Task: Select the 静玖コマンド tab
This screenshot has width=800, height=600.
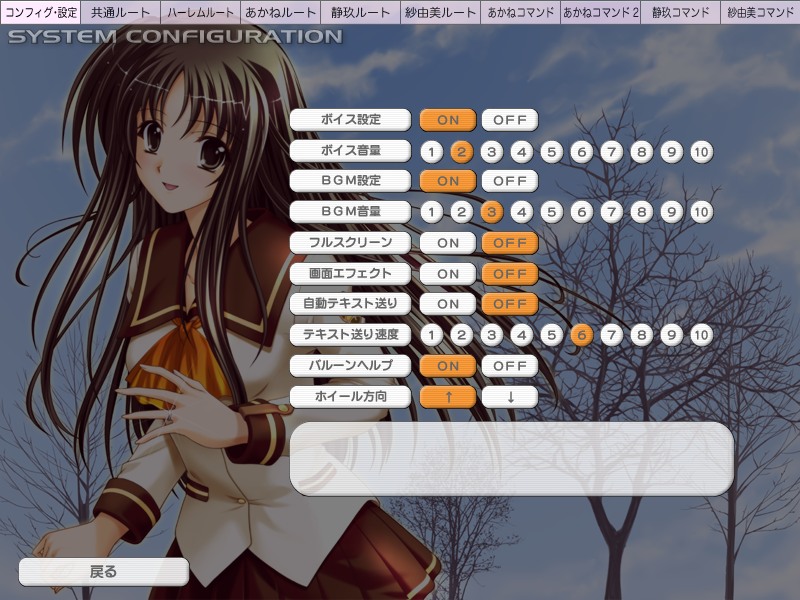Action: tap(681, 12)
